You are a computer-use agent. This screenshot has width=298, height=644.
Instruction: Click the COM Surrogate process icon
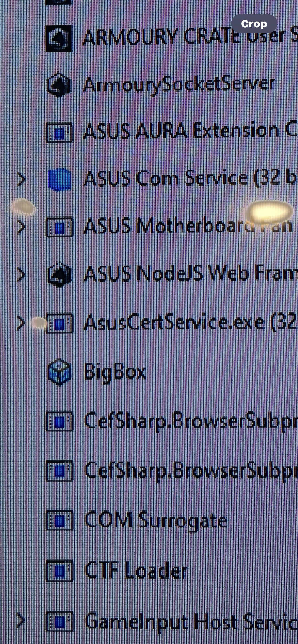pos(59,521)
